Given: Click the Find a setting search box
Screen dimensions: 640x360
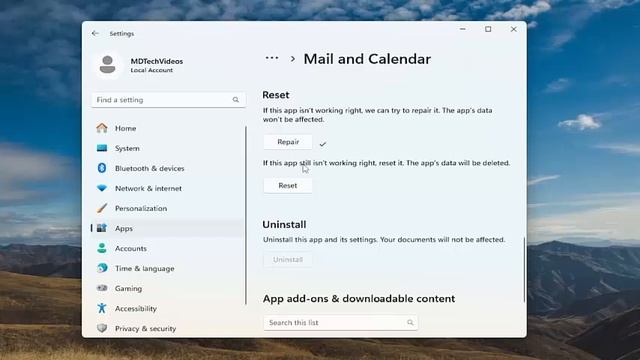Looking at the screenshot, I should [x=169, y=100].
